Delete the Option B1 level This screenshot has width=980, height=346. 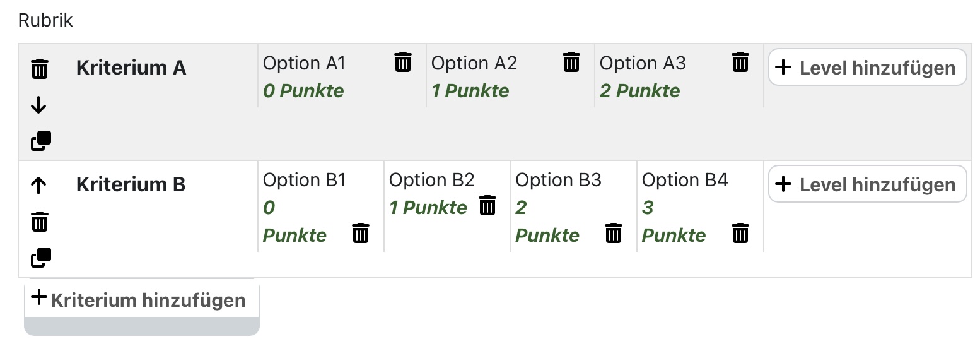361,234
